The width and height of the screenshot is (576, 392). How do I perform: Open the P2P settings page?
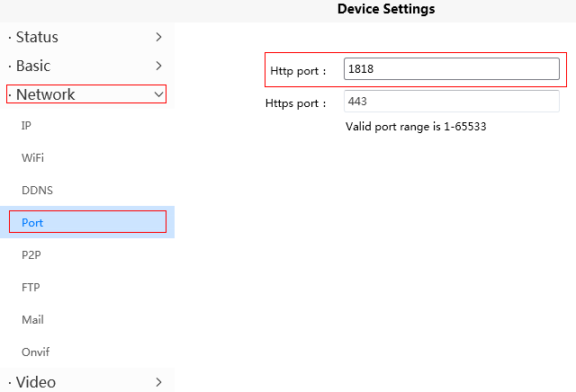(x=31, y=254)
